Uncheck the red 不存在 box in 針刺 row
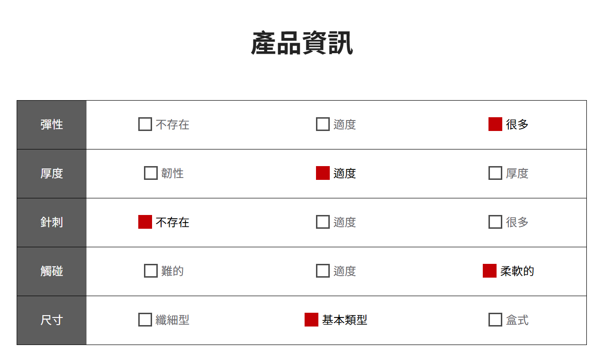The height and width of the screenshot is (364, 603). (x=145, y=222)
